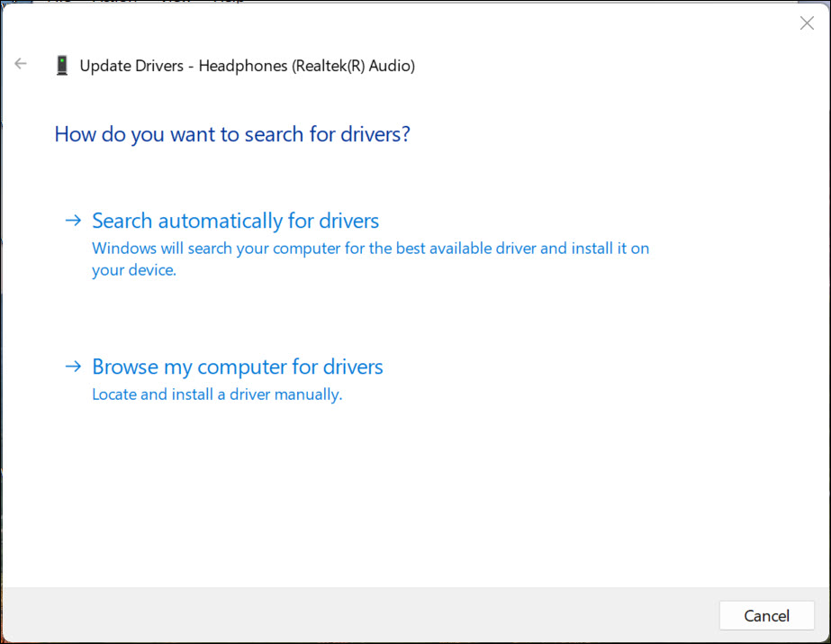831x644 pixels.
Task: Close the Update Drivers wizard
Action: point(807,23)
